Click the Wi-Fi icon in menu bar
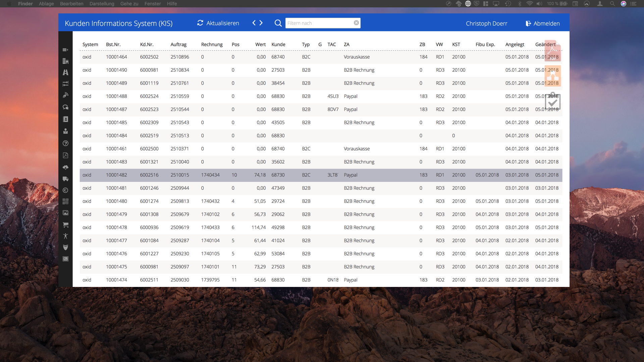Image resolution: width=644 pixels, height=362 pixels. (x=530, y=4)
